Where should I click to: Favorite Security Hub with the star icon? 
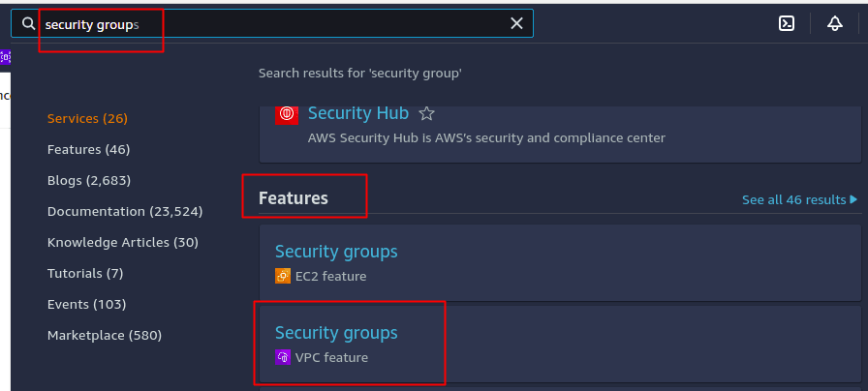tap(427, 114)
